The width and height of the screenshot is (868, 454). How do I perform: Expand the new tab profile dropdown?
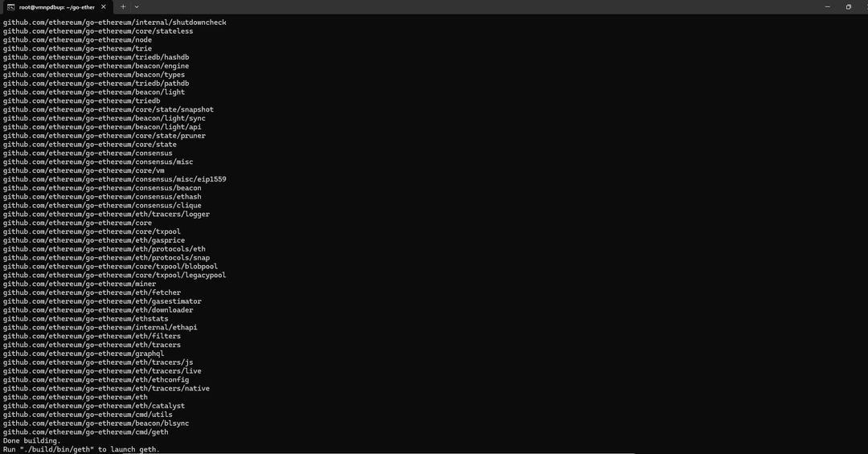coord(137,6)
